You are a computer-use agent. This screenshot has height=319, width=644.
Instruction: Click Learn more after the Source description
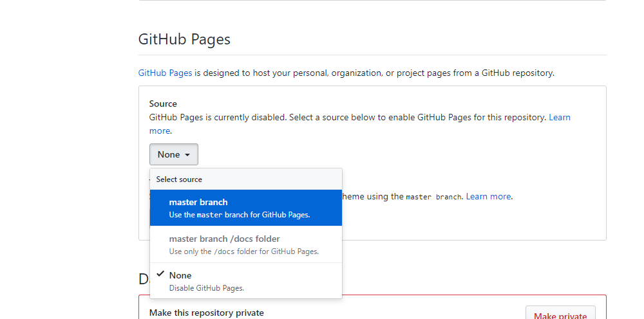click(559, 118)
